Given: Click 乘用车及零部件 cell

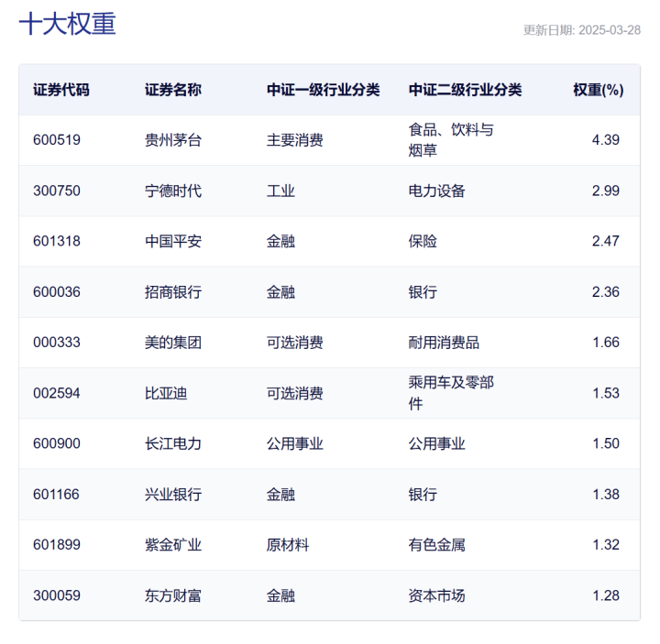Looking at the screenshot, I should [x=451, y=393].
